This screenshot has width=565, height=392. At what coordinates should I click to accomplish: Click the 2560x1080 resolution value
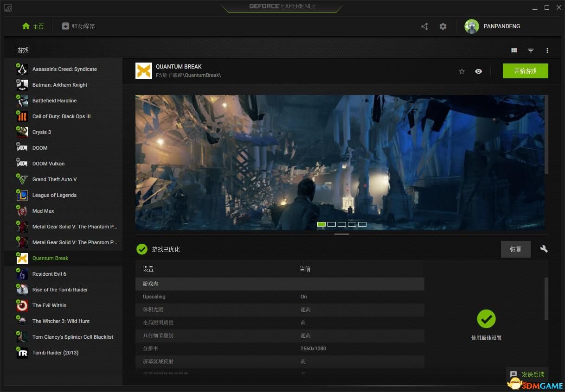(x=313, y=348)
